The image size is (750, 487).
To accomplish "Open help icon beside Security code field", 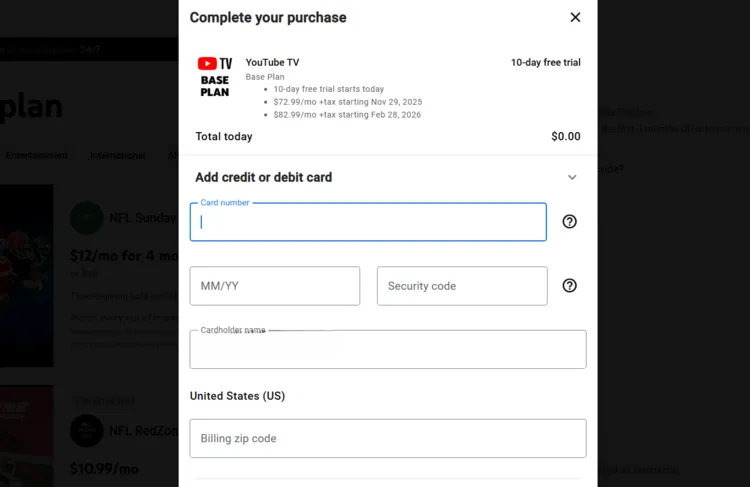I will pyautogui.click(x=569, y=286).
